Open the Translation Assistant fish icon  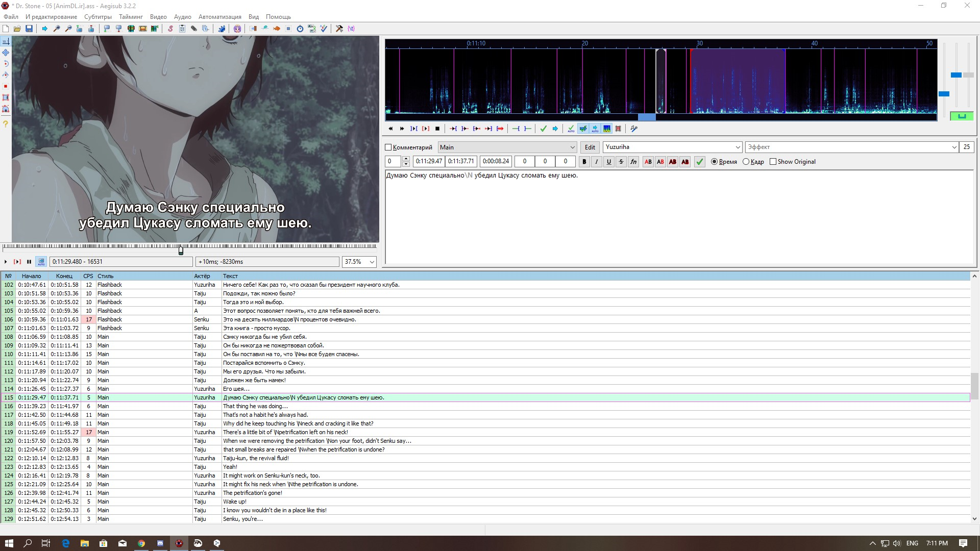click(x=276, y=29)
